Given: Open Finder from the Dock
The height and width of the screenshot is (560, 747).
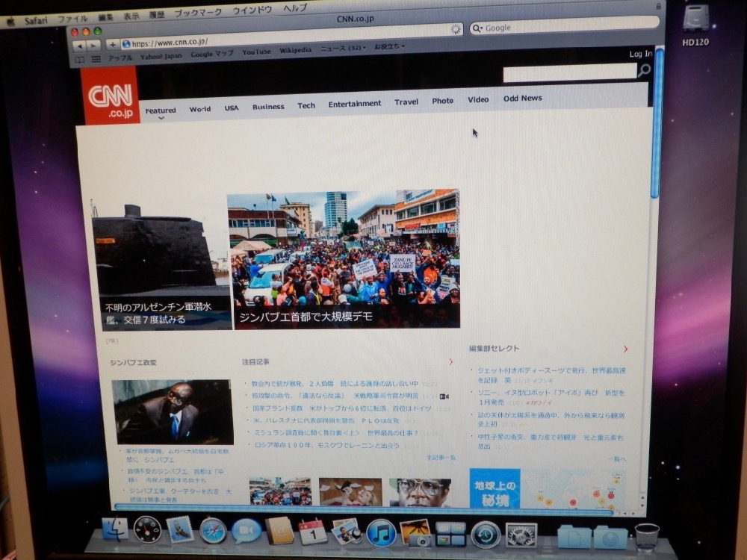Looking at the screenshot, I should (115, 530).
